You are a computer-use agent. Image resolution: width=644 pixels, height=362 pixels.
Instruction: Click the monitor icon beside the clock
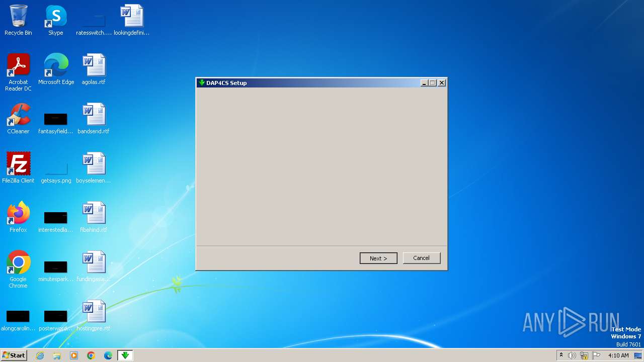coord(637,355)
